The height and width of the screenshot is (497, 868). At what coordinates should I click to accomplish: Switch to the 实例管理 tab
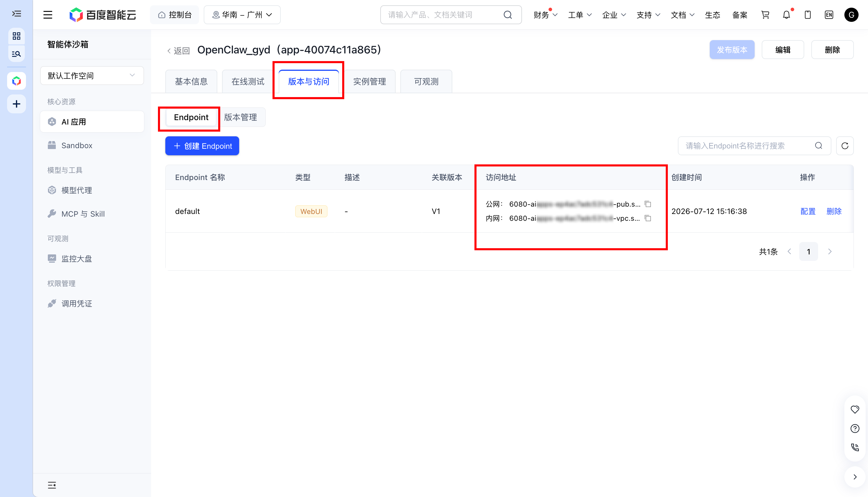click(369, 81)
